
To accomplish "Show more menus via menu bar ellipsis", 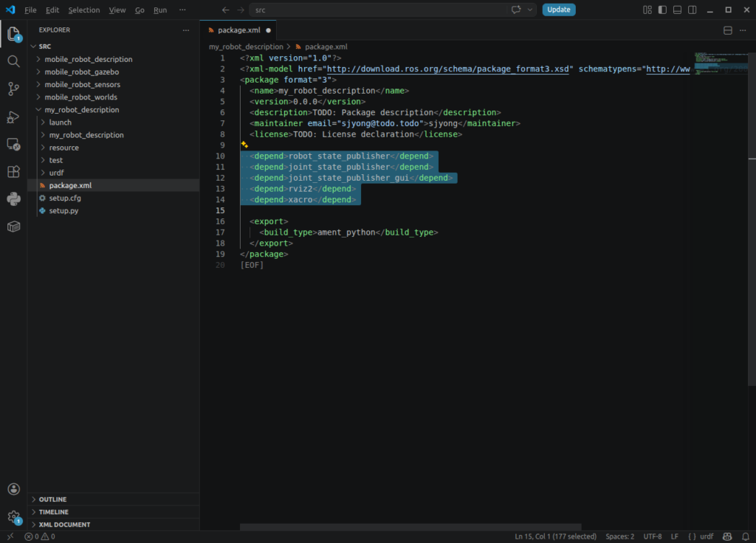I will [x=182, y=10].
